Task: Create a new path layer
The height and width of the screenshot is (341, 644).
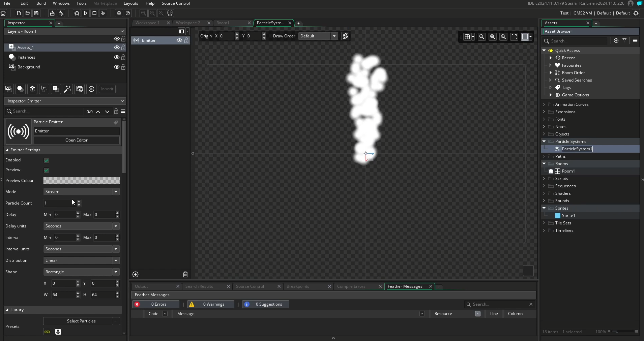Action: pos(44,89)
